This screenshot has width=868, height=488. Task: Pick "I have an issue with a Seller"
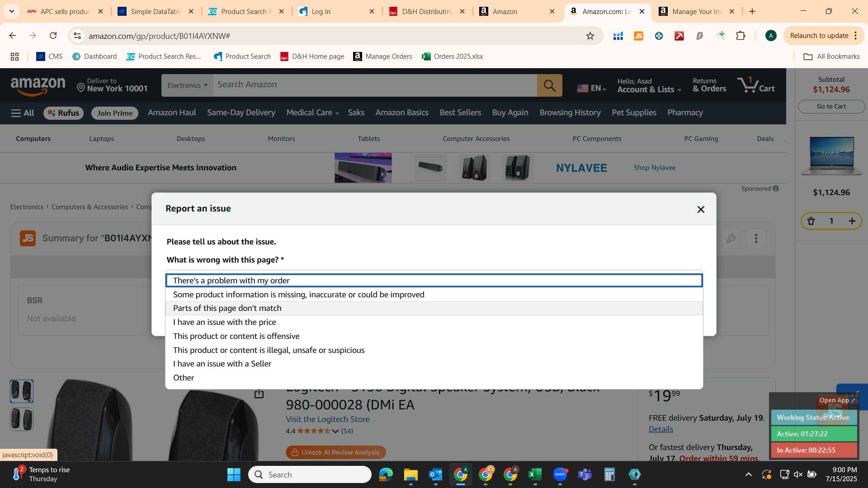pos(434,364)
